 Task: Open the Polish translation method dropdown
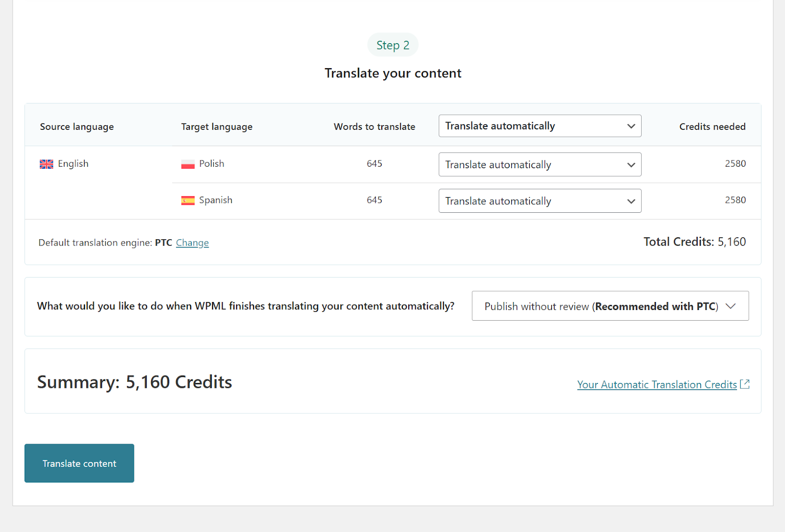540,165
